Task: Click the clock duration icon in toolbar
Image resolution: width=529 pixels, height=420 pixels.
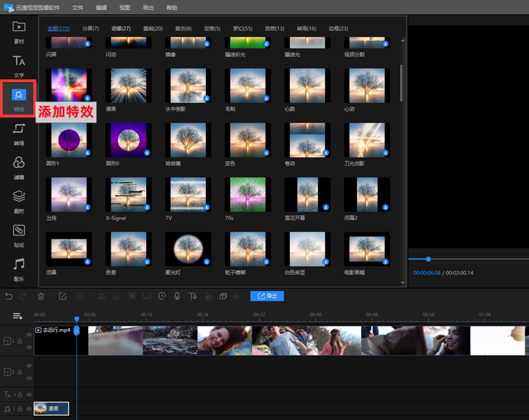Action: click(x=162, y=296)
